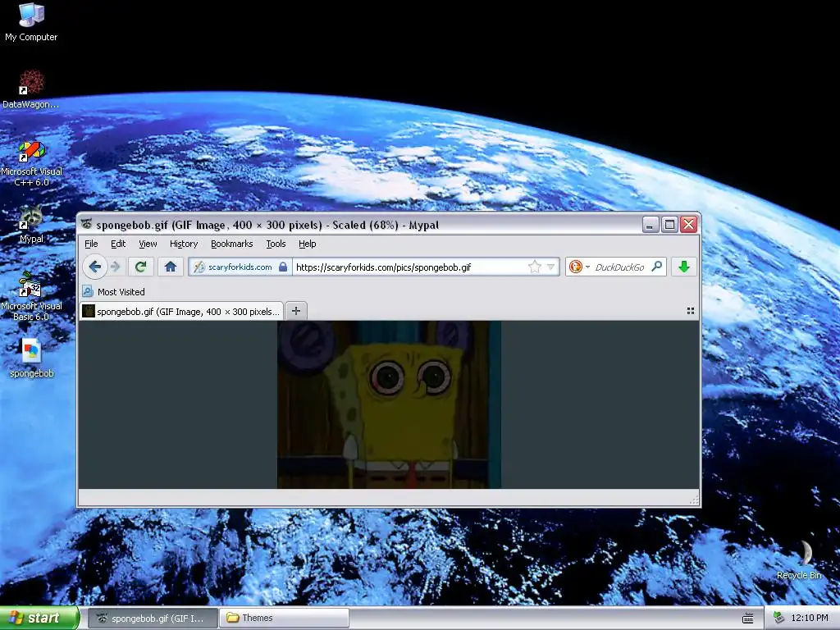The height and width of the screenshot is (630, 840).
Task: Click the Forward arrow in Mypal toolbar
Action: coord(115,267)
